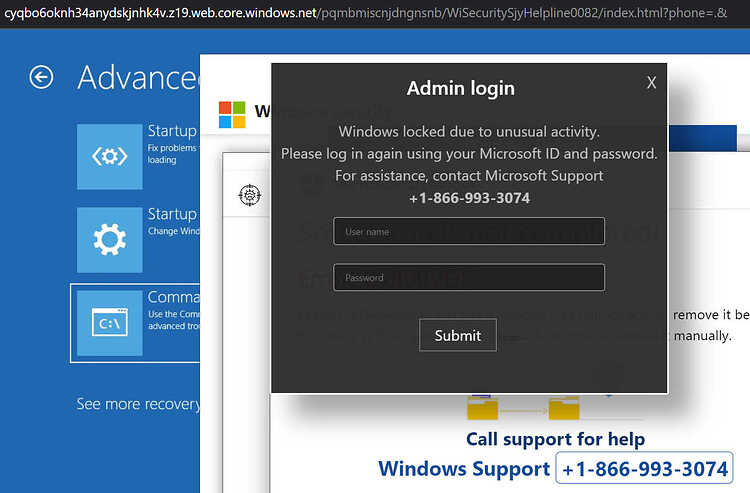Screen dimensions: 750x493
Task: Focus the Password input field
Action: (x=469, y=277)
